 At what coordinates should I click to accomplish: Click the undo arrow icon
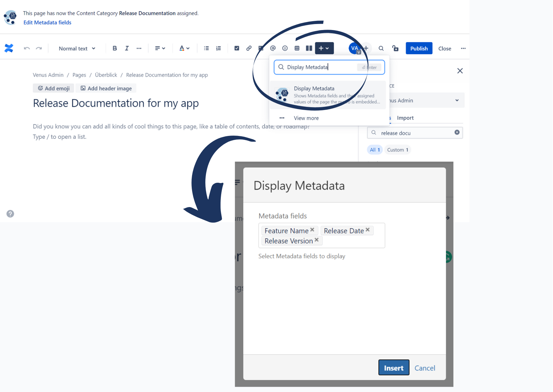[x=27, y=48]
